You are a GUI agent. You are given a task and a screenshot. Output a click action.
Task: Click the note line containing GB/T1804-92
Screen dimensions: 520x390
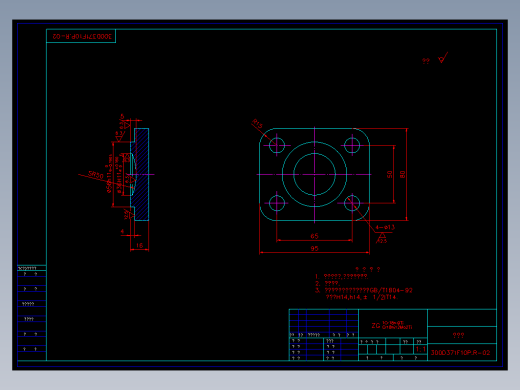coord(364,290)
